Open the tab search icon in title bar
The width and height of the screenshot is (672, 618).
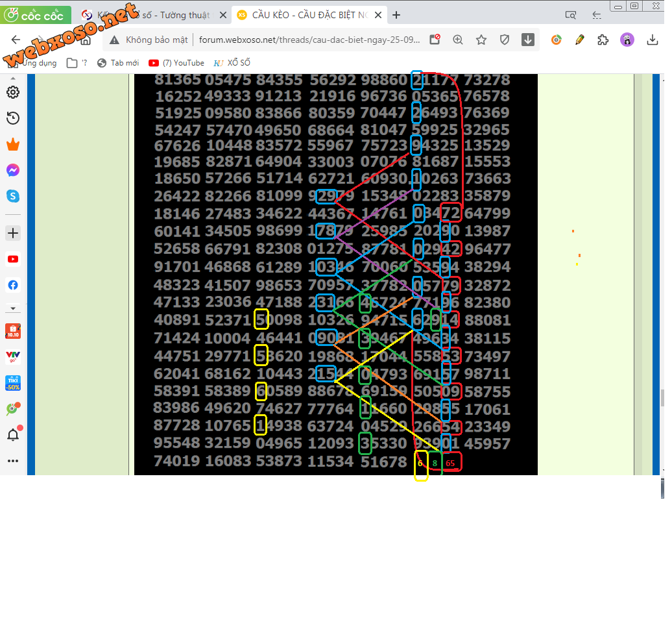coord(570,15)
